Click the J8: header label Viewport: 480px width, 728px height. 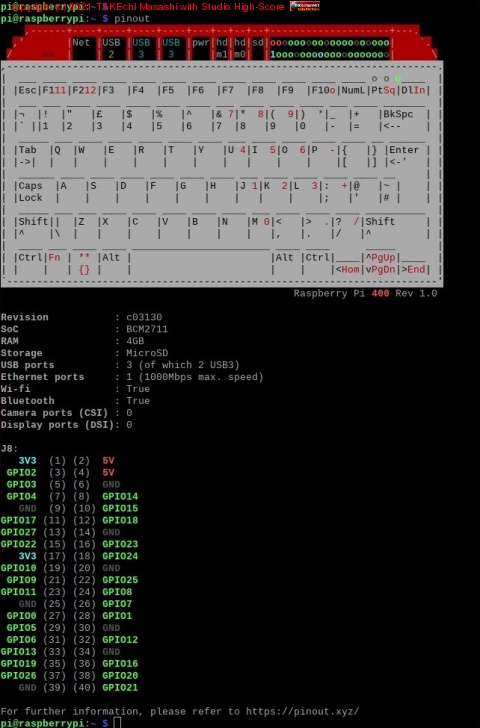[x=9, y=448]
